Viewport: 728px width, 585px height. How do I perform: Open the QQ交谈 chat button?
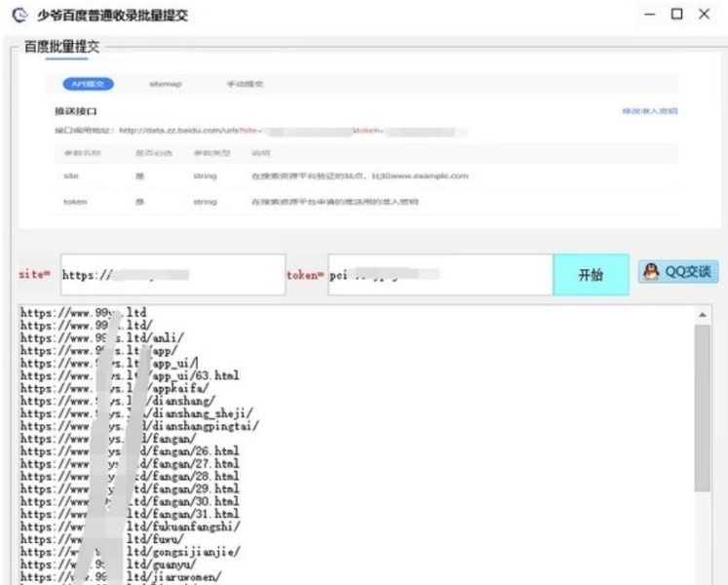(x=678, y=271)
